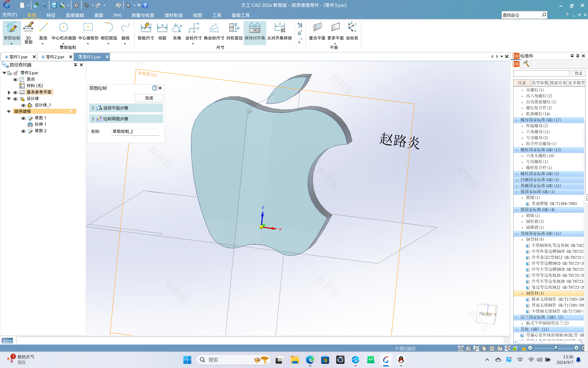Viewport: 588px width, 368px height.
Task: Open the settings gear in quick access toolbar
Action: (76, 5)
